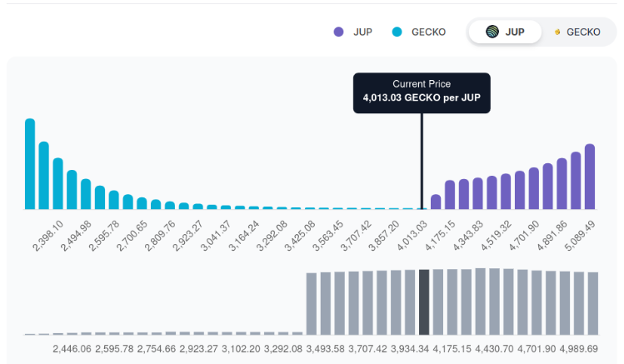Switch price denomination to GECKO toggle

pos(577,32)
